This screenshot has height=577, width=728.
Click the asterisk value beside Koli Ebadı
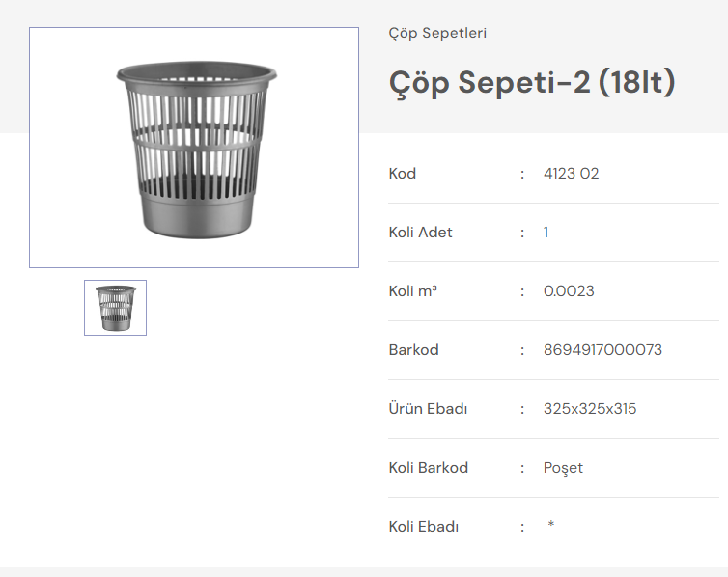pos(550,526)
